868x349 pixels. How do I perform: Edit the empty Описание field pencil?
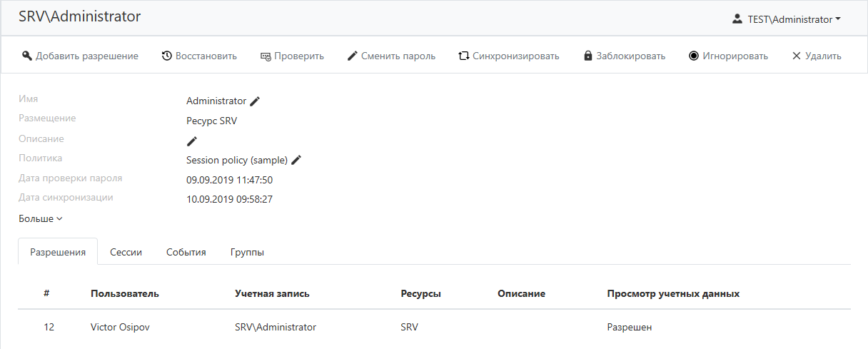coord(191,141)
